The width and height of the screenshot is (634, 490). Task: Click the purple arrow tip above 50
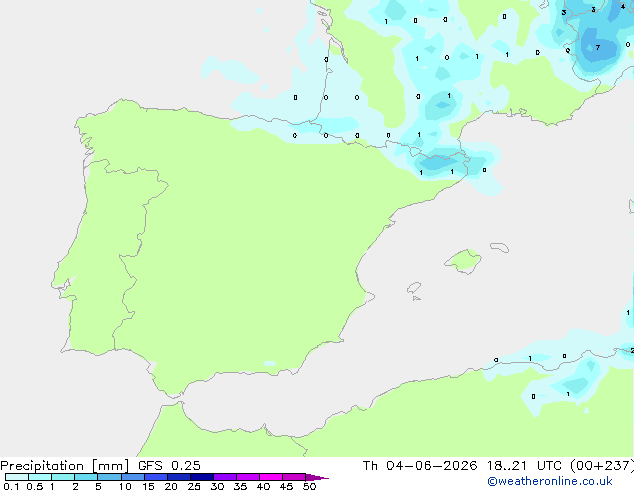pyautogui.click(x=317, y=477)
